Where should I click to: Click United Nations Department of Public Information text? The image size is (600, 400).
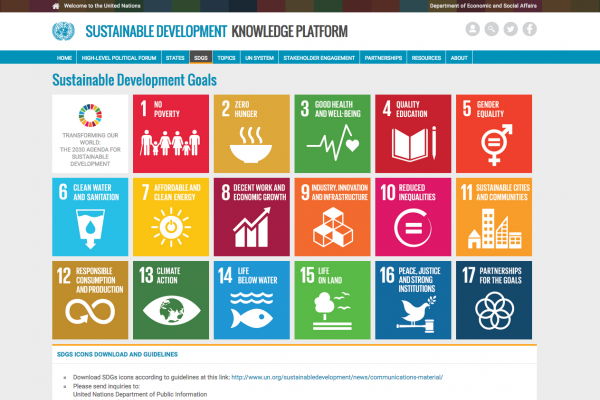coord(140,394)
